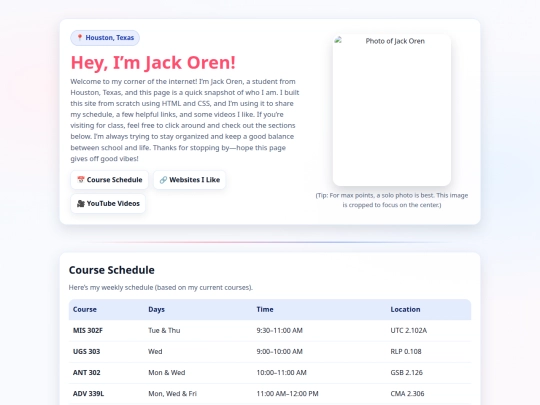Select the ANT 302 course cell
This screenshot has width=540, height=405.
86,373
